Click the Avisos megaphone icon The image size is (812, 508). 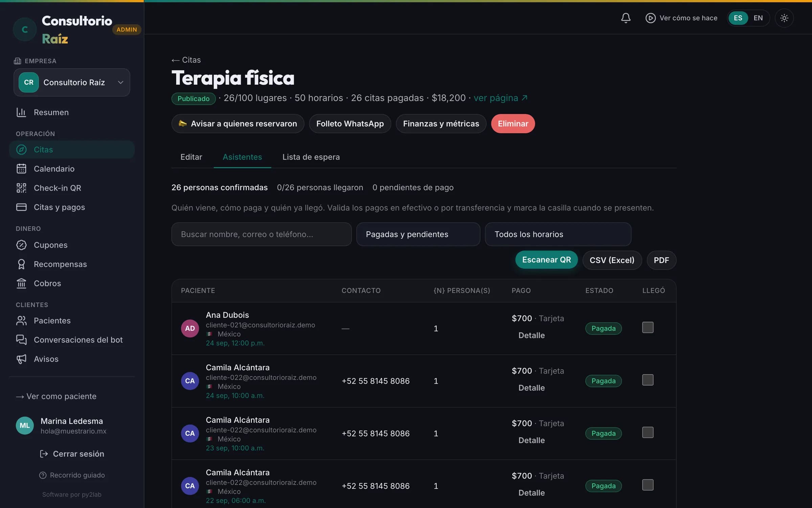click(x=21, y=359)
